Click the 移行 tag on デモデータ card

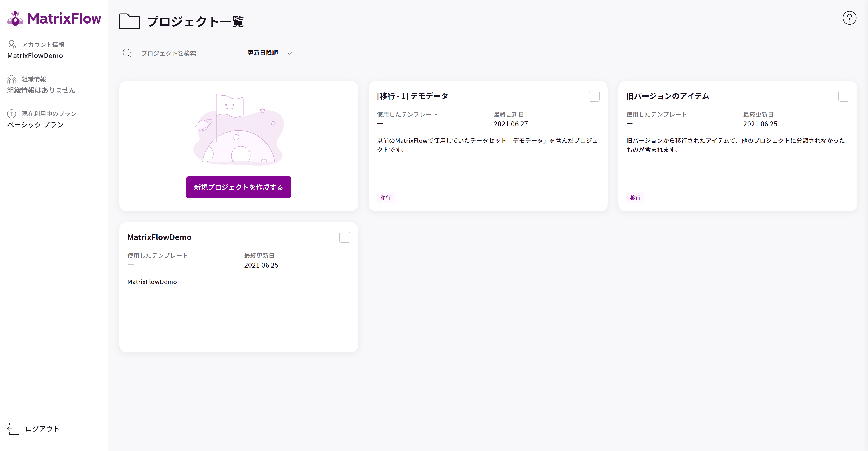coord(385,198)
